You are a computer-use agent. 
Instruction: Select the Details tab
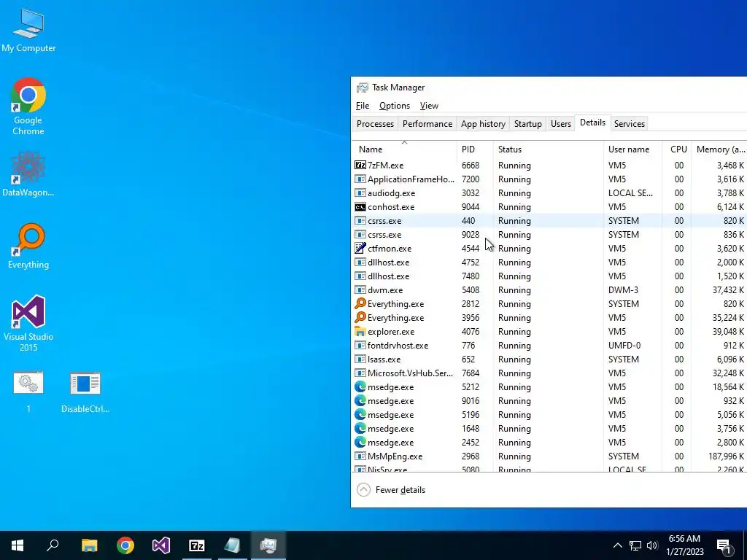[592, 122]
